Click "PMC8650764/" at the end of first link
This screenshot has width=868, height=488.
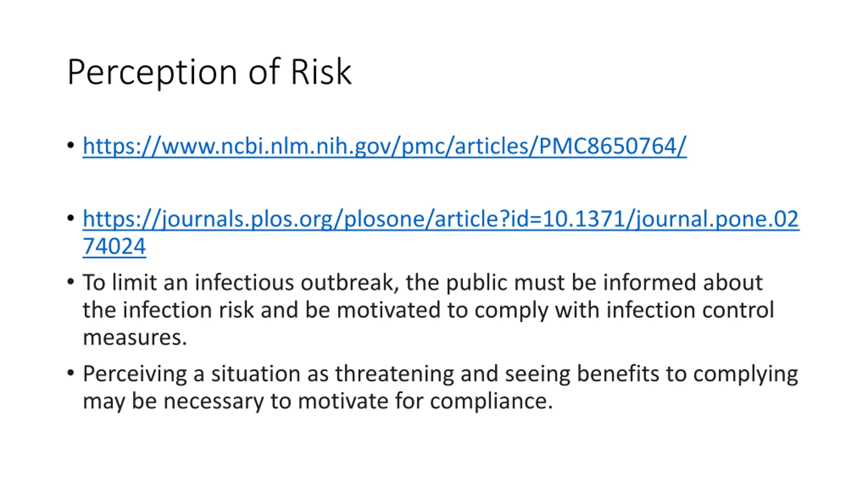(x=613, y=146)
